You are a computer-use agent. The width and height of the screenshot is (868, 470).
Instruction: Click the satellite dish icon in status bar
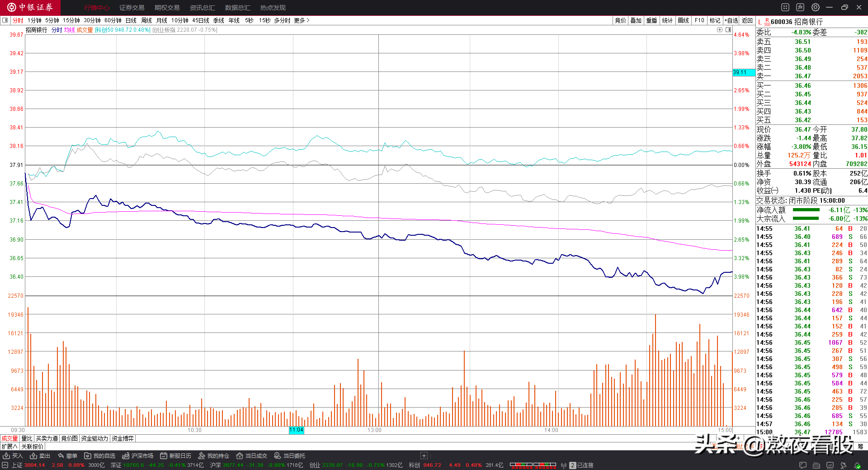point(844,465)
